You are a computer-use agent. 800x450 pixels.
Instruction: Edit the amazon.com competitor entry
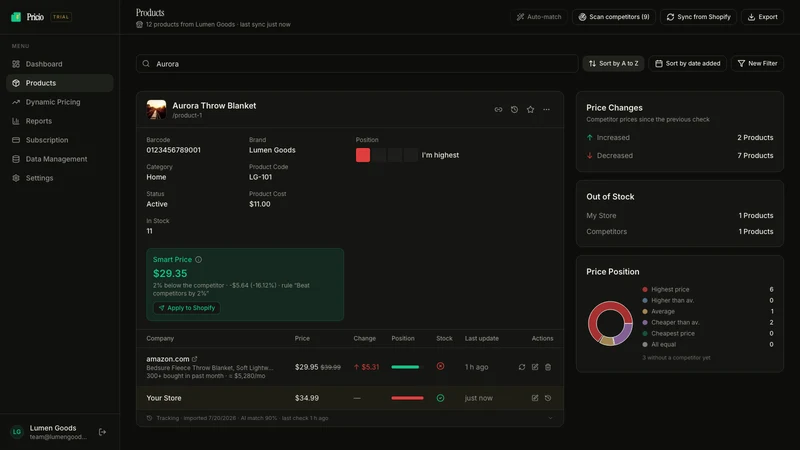(535, 367)
